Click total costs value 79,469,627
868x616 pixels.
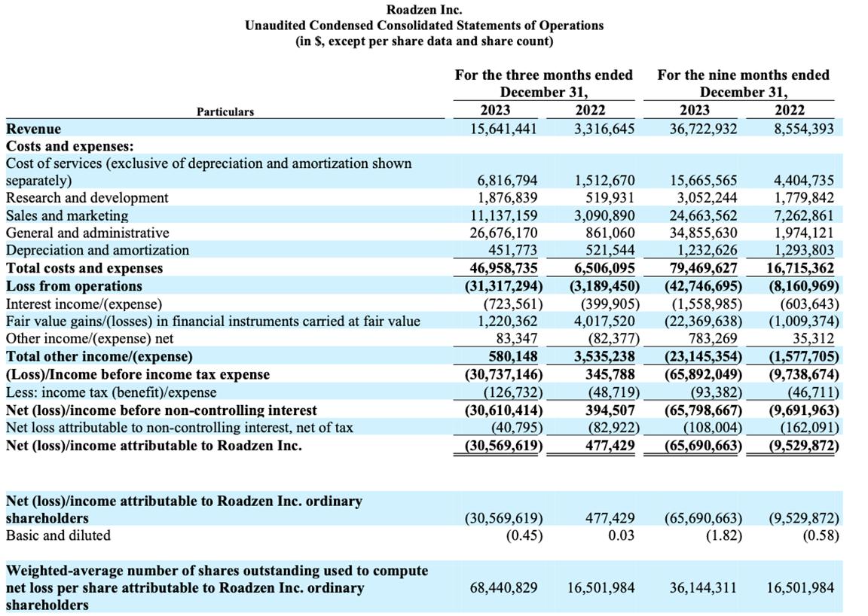tap(704, 268)
